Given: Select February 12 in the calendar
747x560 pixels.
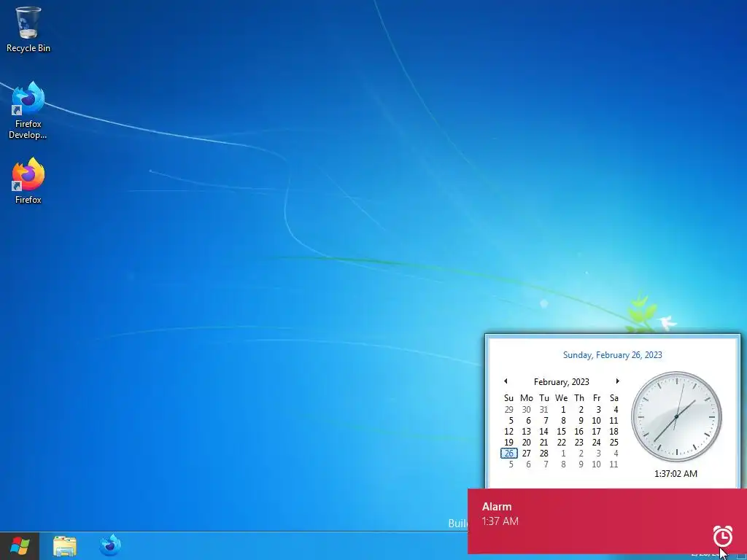Looking at the screenshot, I should coord(508,432).
